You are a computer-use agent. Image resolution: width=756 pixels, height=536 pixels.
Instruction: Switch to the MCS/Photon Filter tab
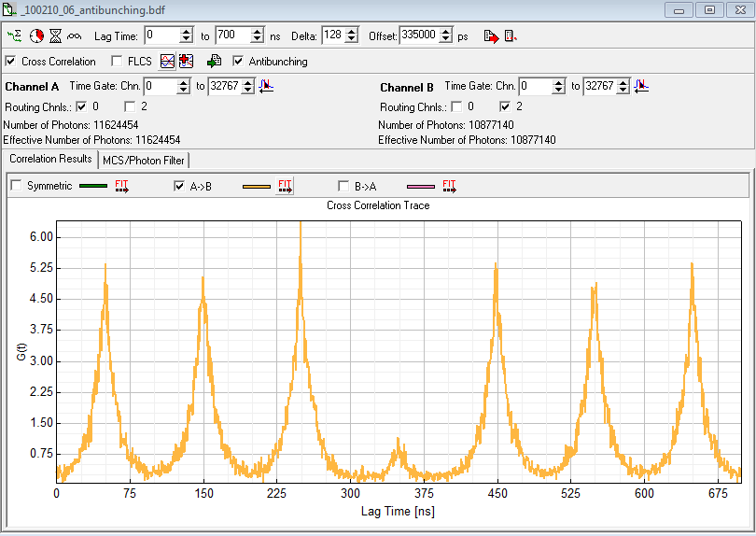[144, 161]
